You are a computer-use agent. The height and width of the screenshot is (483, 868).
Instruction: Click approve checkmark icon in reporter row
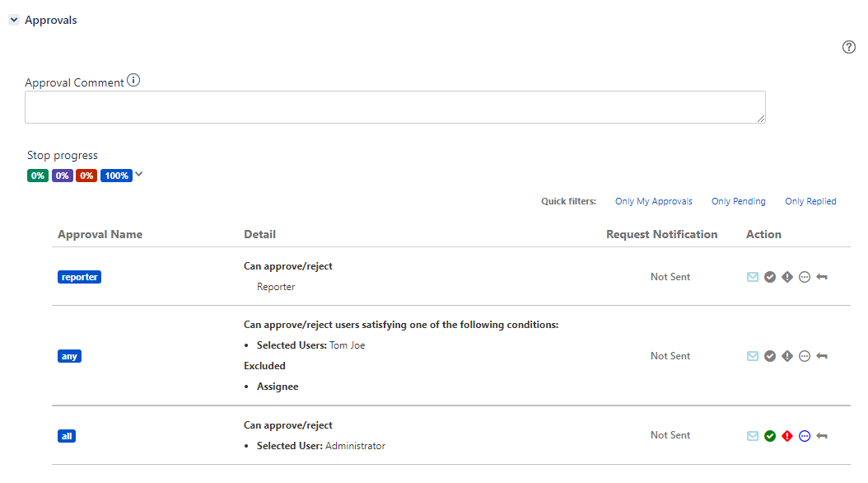(x=770, y=277)
